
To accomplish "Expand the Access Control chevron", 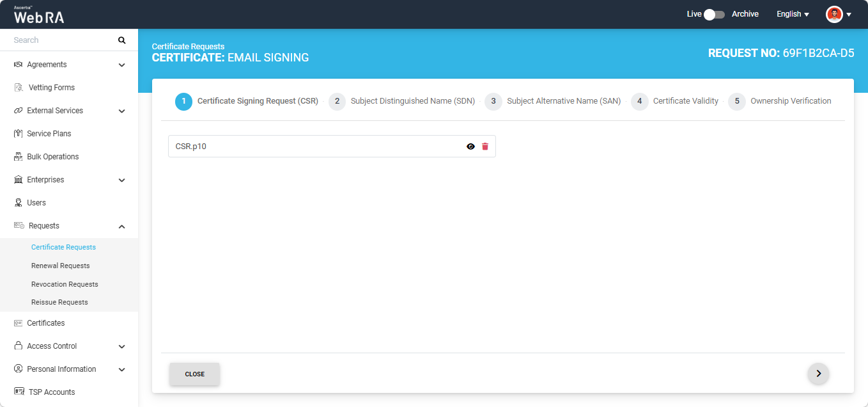I will tap(122, 347).
